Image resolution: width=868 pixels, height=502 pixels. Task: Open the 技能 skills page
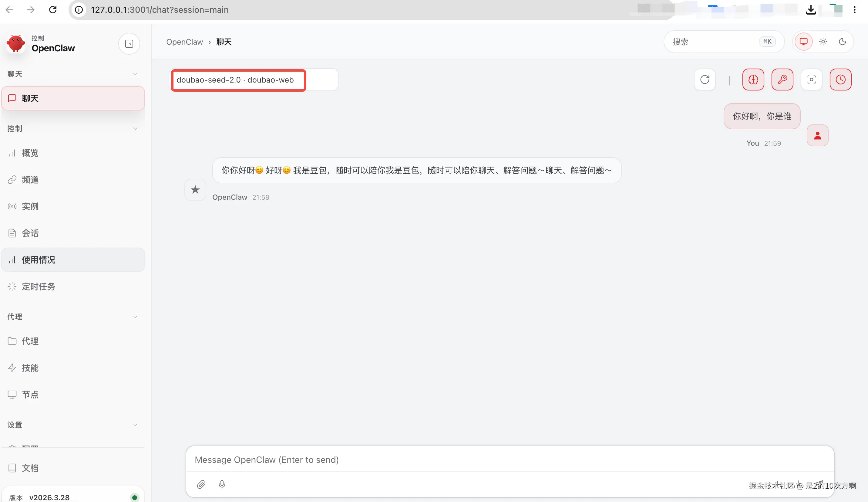coord(73,368)
